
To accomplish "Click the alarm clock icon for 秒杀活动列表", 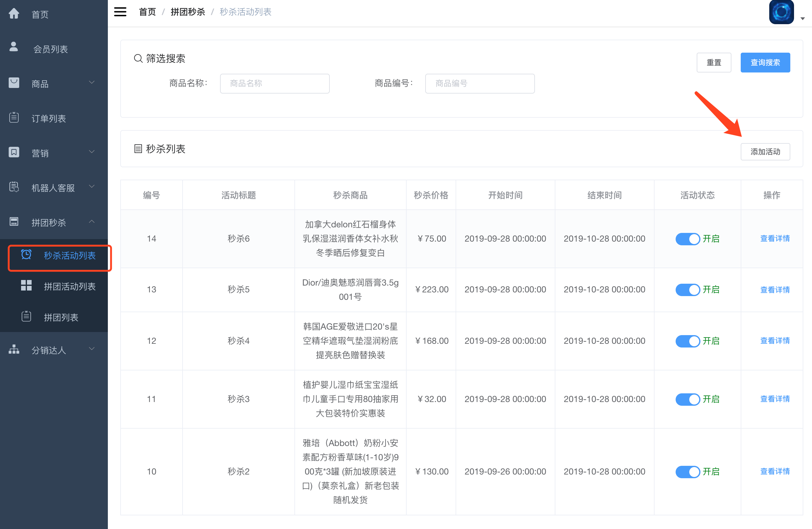I will (26, 254).
